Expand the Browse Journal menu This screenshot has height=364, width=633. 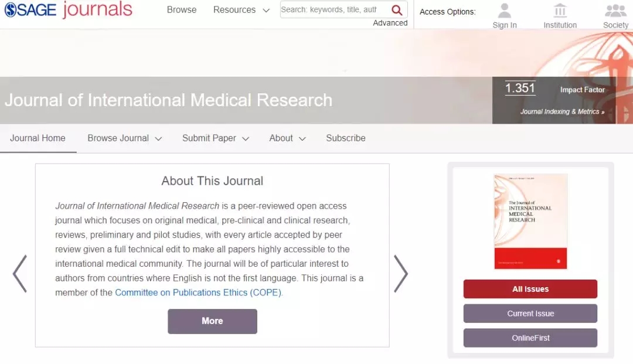[124, 138]
